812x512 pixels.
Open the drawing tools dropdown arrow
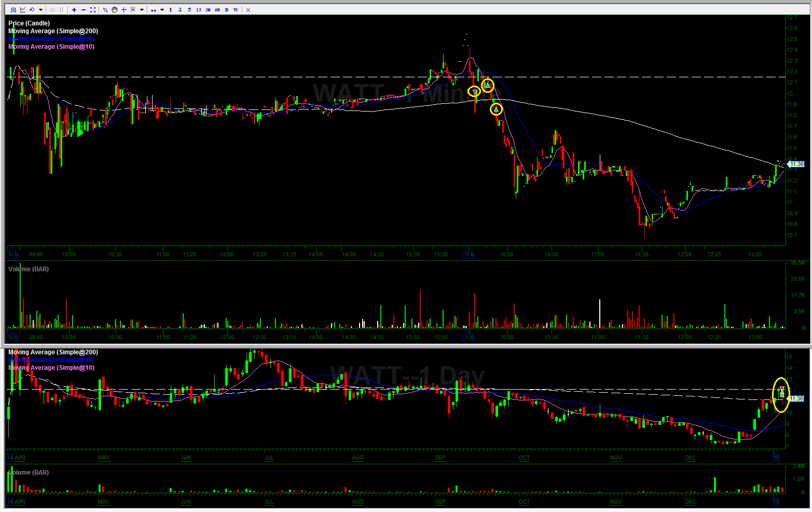(x=142, y=10)
